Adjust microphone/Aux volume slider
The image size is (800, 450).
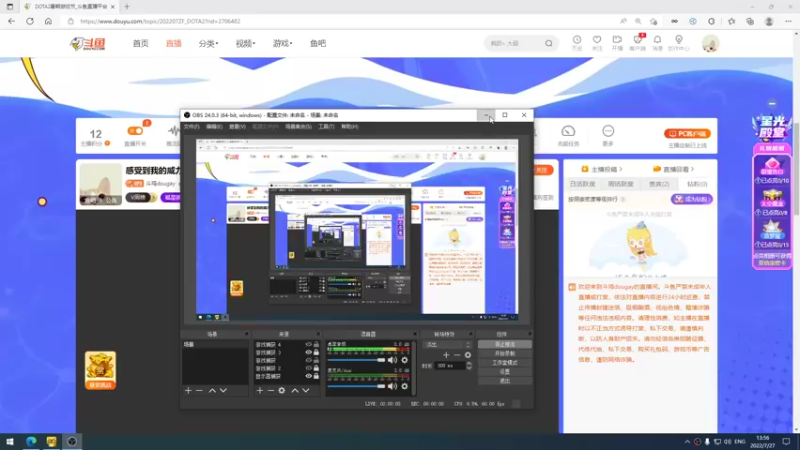[x=357, y=386]
